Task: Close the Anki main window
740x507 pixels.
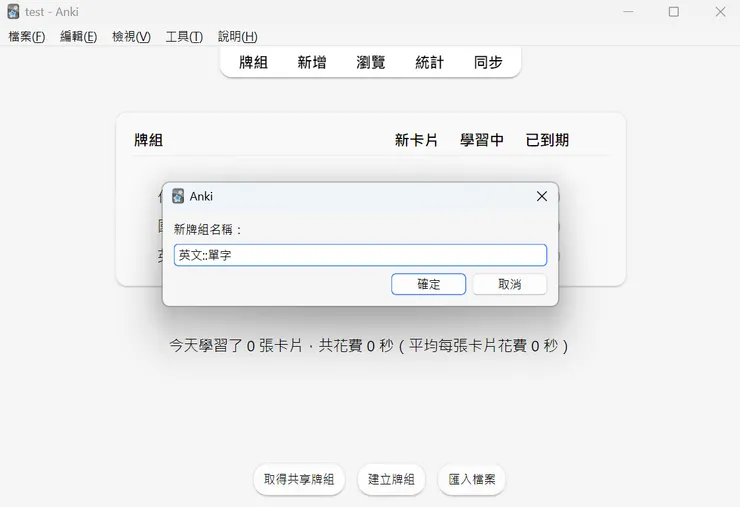Action: click(x=720, y=12)
